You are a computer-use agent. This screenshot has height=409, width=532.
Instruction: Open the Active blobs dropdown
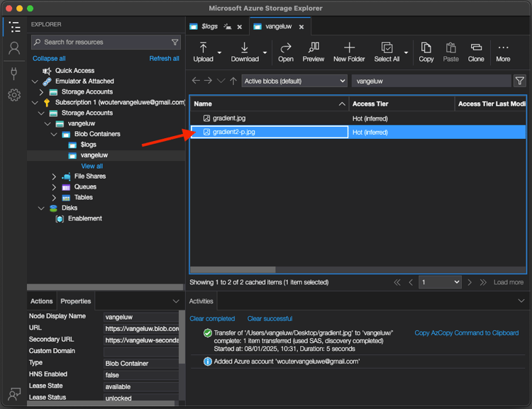294,81
